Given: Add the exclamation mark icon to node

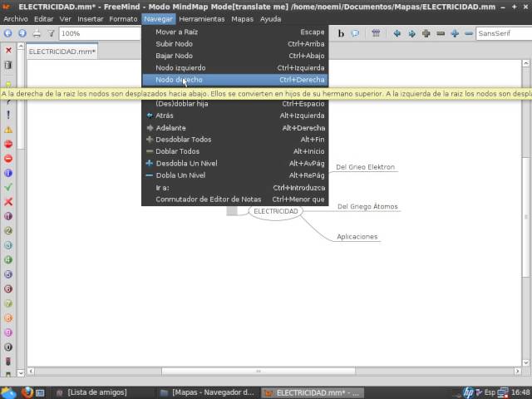Looking at the screenshot, I should [8, 115].
